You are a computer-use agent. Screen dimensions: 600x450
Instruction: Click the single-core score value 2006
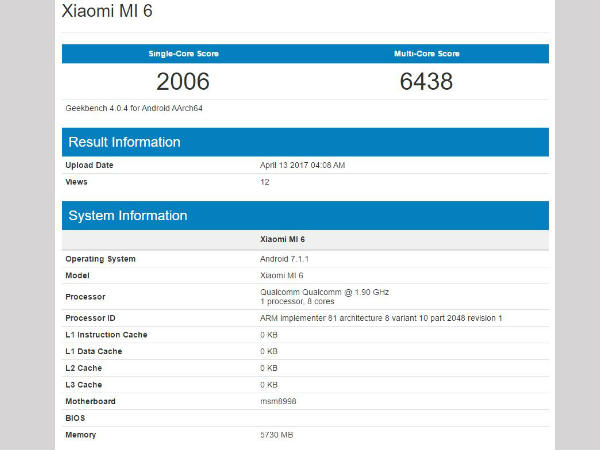183,81
